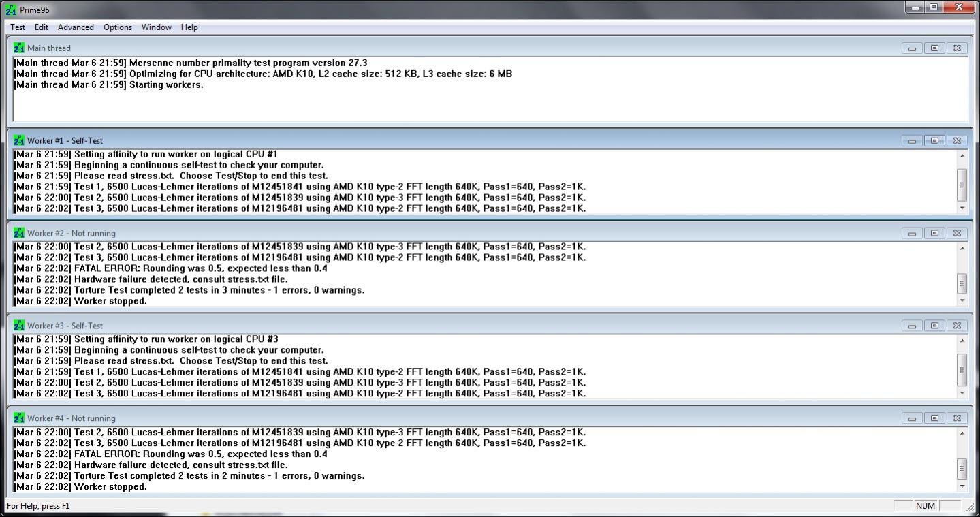This screenshot has height=517, width=980.
Task: Click 'Setting affinity... logical CPU #1' line
Action: click(x=146, y=154)
